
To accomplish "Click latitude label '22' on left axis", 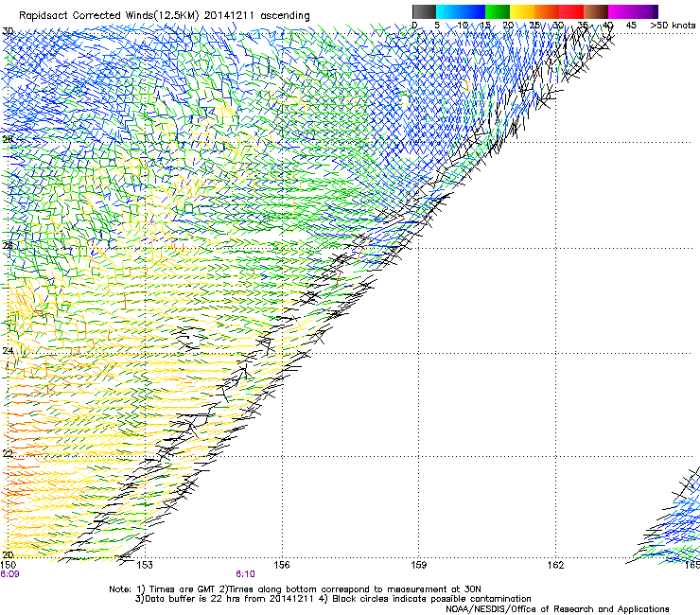I will [8, 453].
